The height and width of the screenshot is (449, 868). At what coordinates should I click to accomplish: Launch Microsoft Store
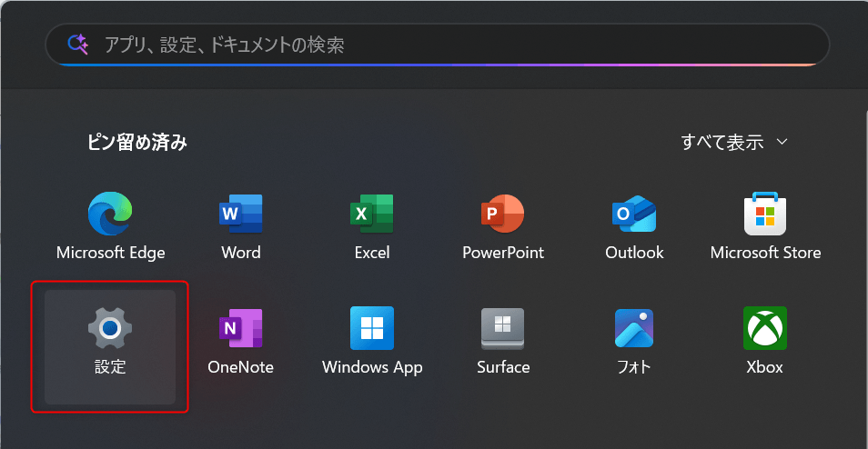coord(765,214)
